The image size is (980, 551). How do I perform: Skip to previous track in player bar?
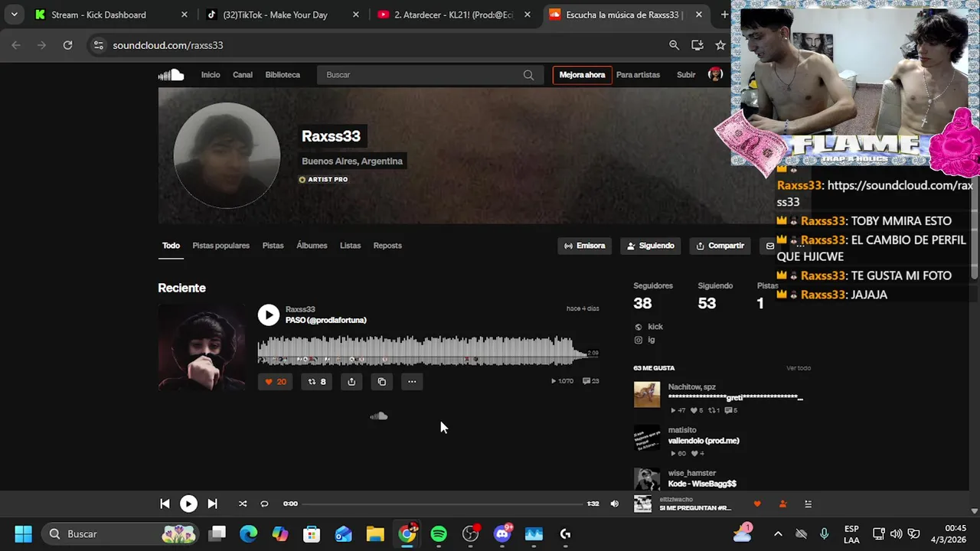click(165, 504)
